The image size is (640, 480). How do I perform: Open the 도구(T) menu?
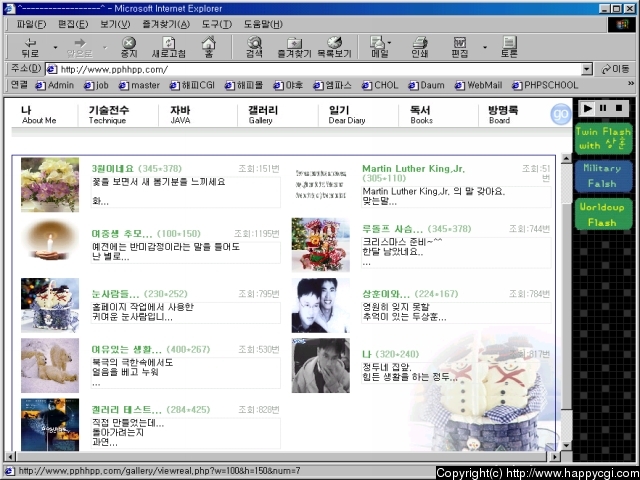pyautogui.click(x=217, y=24)
